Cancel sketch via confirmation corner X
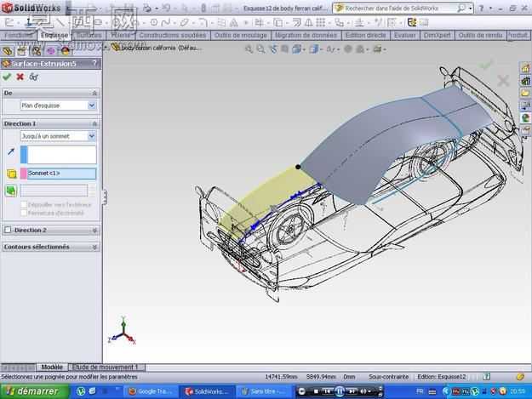 503,81
